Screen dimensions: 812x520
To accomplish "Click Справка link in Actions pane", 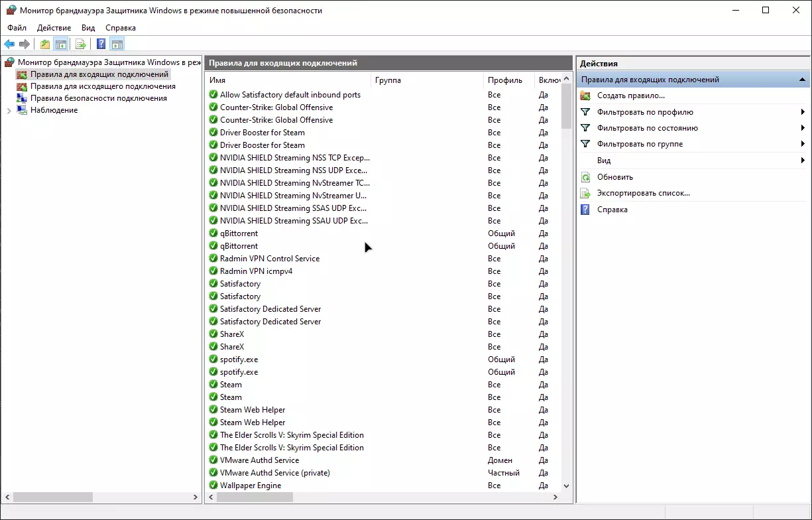I will coord(612,210).
